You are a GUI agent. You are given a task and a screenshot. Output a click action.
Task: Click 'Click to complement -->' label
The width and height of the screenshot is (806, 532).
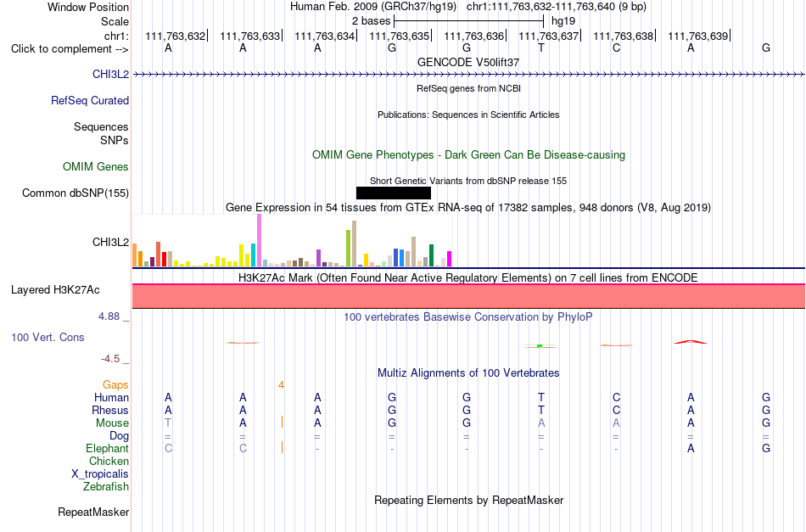coord(70,49)
